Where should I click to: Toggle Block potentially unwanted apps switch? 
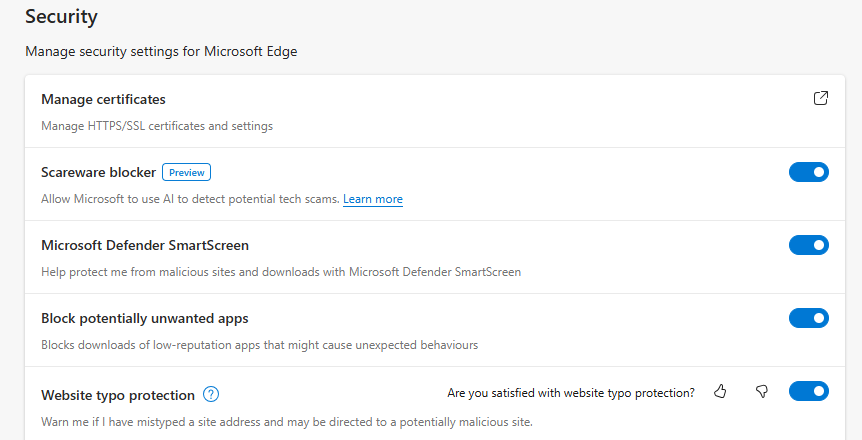click(809, 318)
